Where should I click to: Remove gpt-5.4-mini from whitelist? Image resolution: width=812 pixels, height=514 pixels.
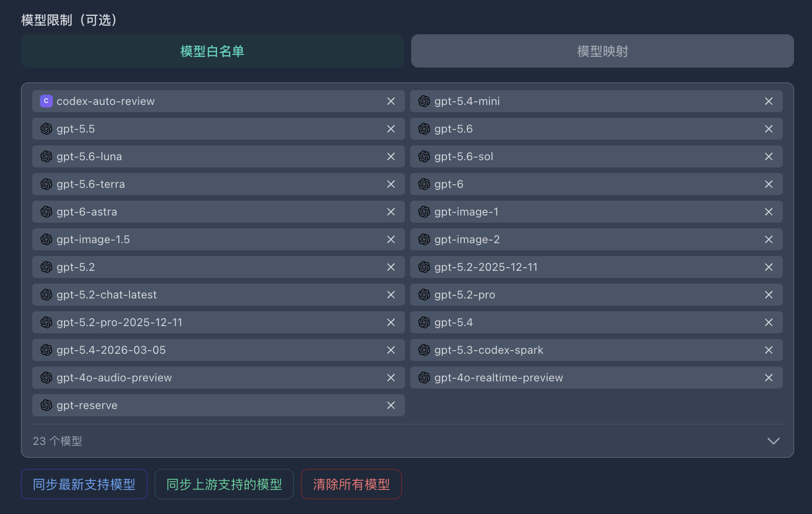tap(768, 101)
